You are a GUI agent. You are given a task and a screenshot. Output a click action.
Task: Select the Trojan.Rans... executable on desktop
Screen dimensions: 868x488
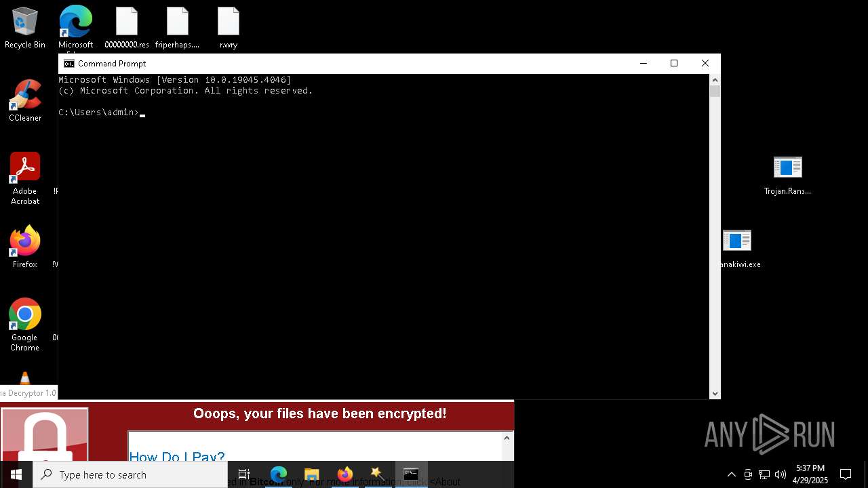pos(787,176)
